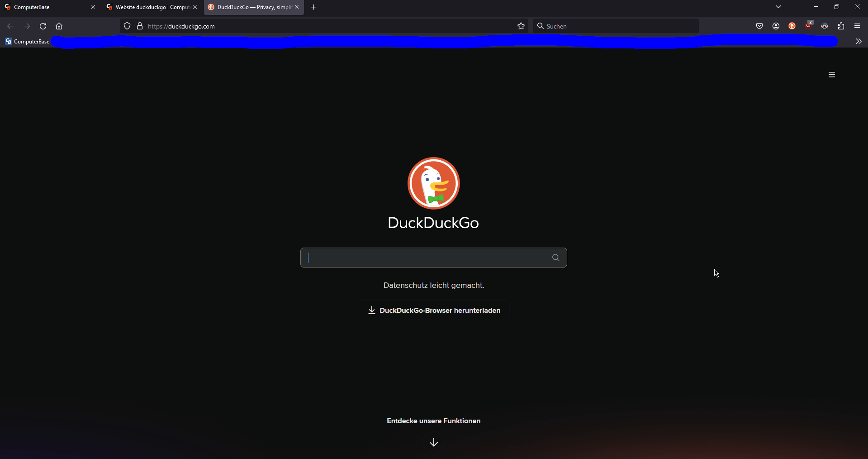Focus the Suchen search field in toolbar
The image size is (868, 459).
click(615, 26)
